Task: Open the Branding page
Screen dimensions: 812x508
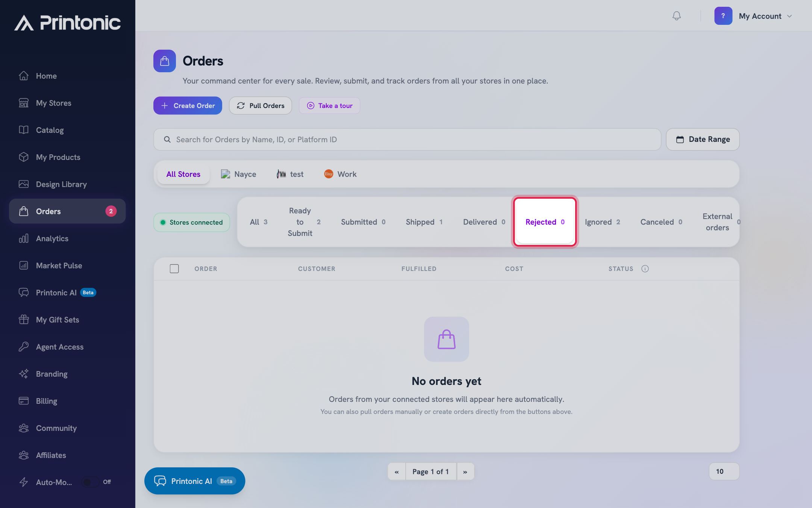Action: point(67,374)
